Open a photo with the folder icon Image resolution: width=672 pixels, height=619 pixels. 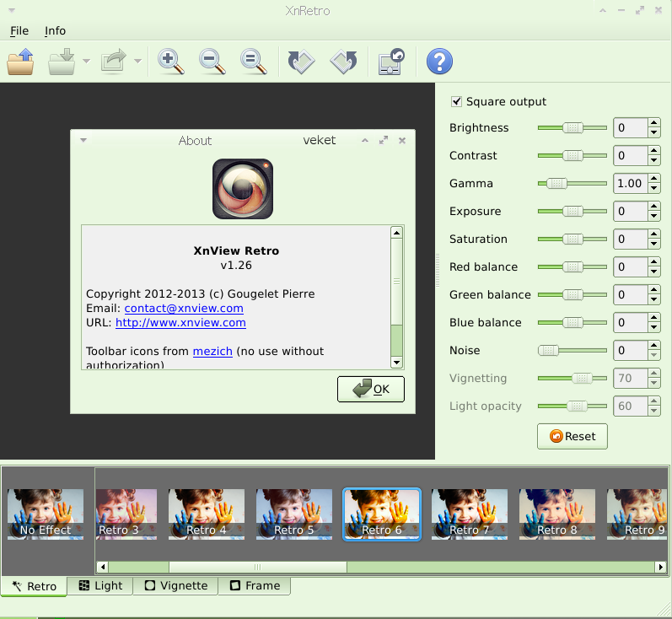point(20,62)
